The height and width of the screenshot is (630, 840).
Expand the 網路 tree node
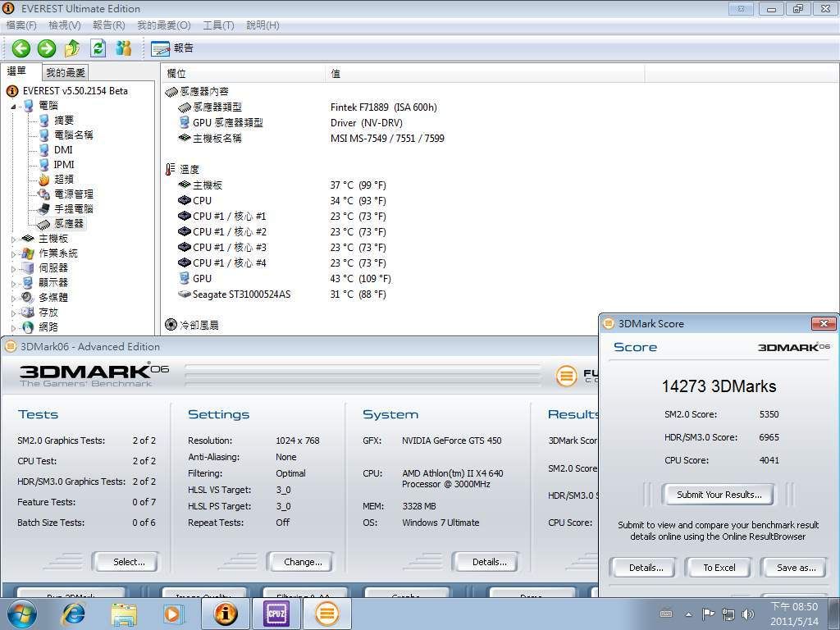pos(13,327)
